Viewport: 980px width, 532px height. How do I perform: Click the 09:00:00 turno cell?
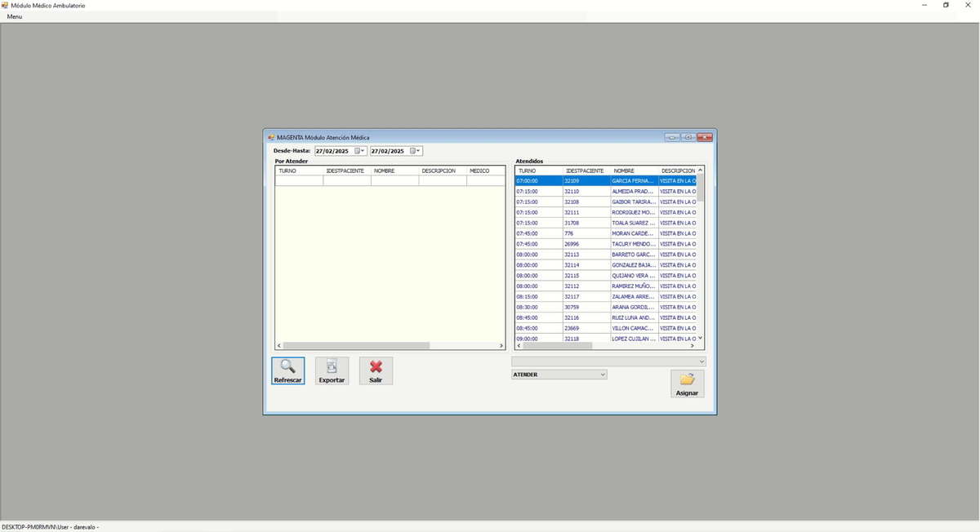[539, 339]
